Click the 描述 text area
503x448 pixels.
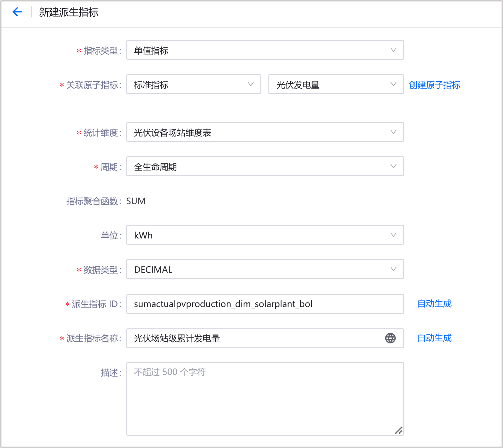[x=265, y=399]
